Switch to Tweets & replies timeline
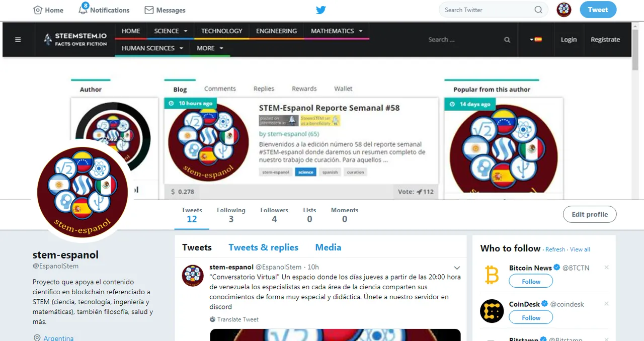Viewport: 644px width, 341px height. [263, 247]
